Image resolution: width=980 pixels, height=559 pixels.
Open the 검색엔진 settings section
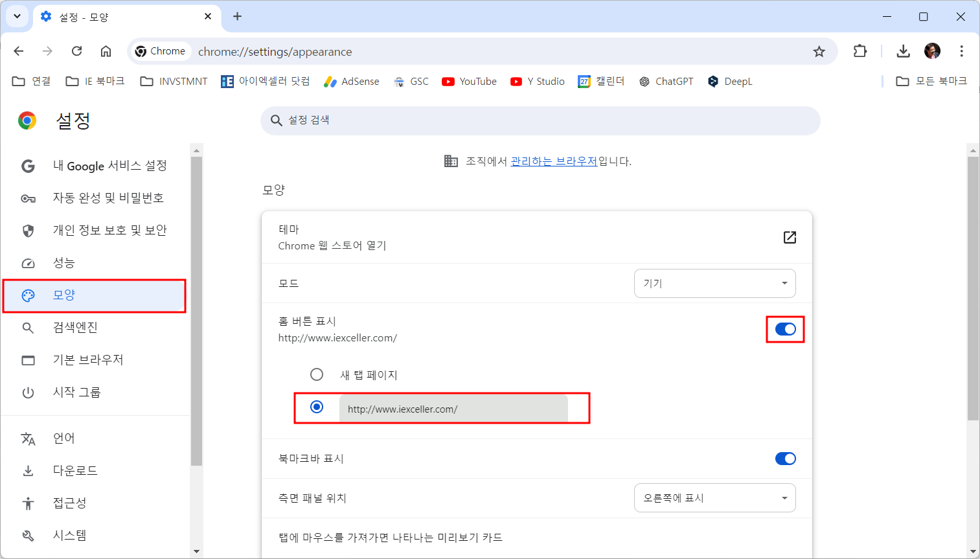[95, 328]
